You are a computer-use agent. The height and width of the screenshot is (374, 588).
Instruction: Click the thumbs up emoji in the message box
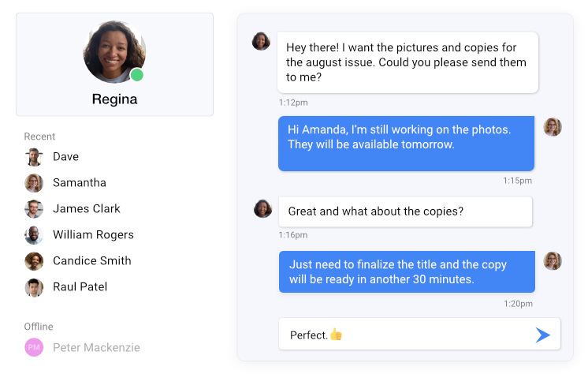click(x=336, y=335)
